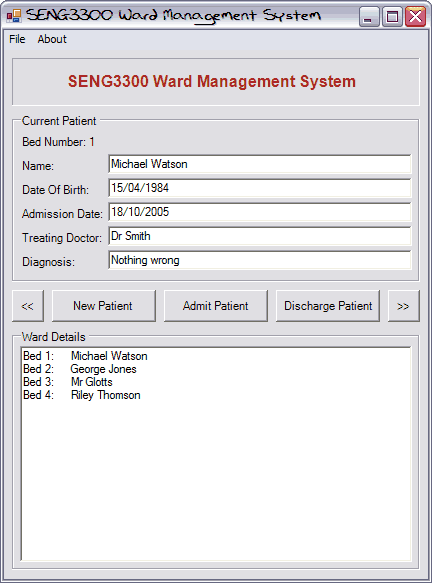The image size is (432, 583).
Task: Click the Treating Doctor field
Action: (260, 236)
